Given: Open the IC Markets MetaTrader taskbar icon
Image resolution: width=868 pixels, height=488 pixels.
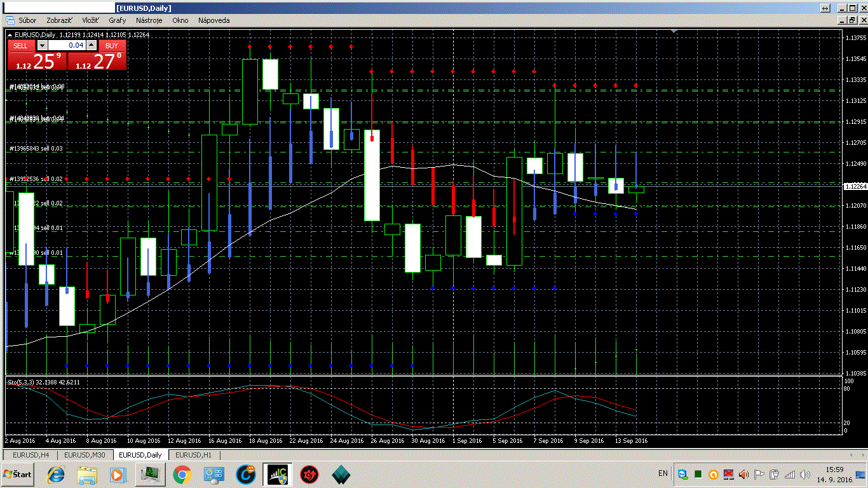Looking at the screenshot, I should click(x=278, y=474).
